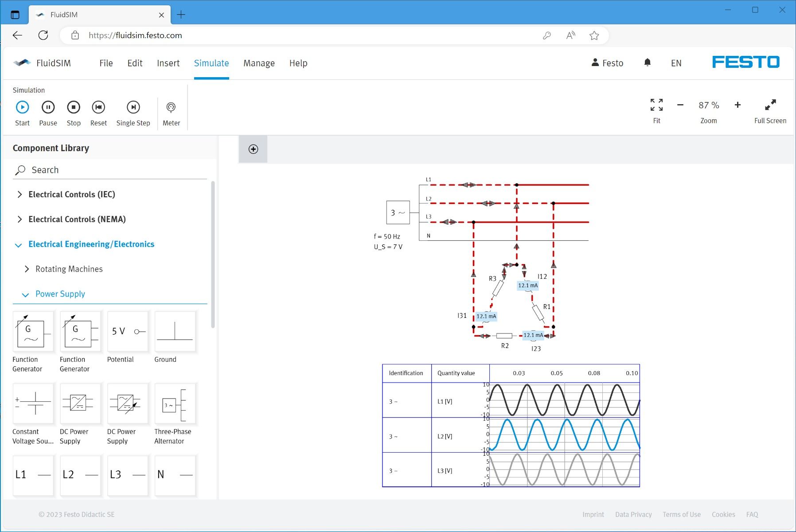
Task: Expand the Rotating Machines subcategory
Action: tap(69, 269)
